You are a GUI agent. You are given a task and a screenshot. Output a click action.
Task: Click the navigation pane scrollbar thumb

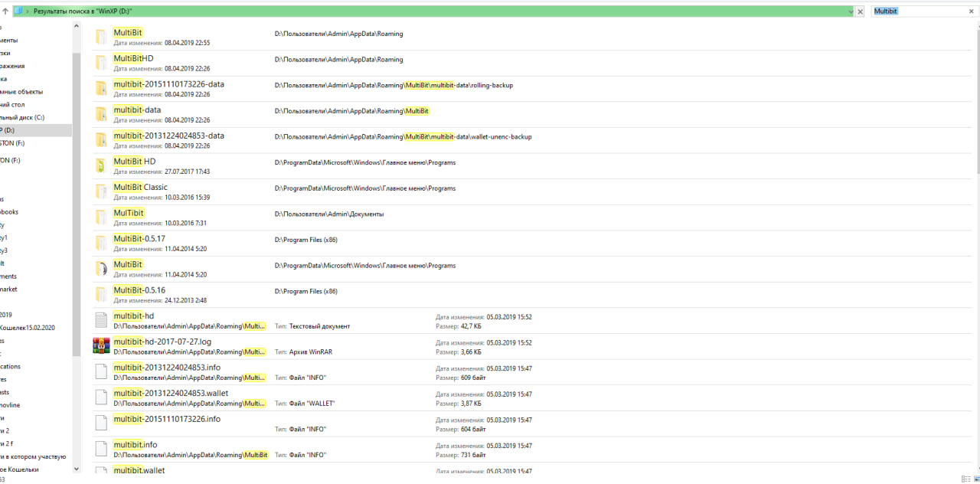(x=76, y=204)
